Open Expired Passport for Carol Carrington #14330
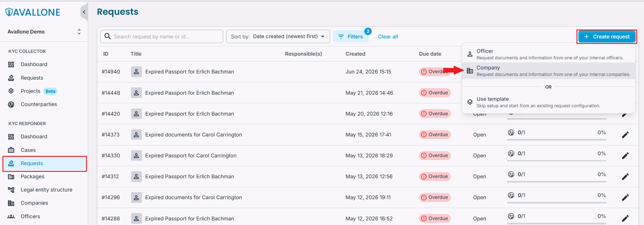644x225 pixels. [191, 156]
